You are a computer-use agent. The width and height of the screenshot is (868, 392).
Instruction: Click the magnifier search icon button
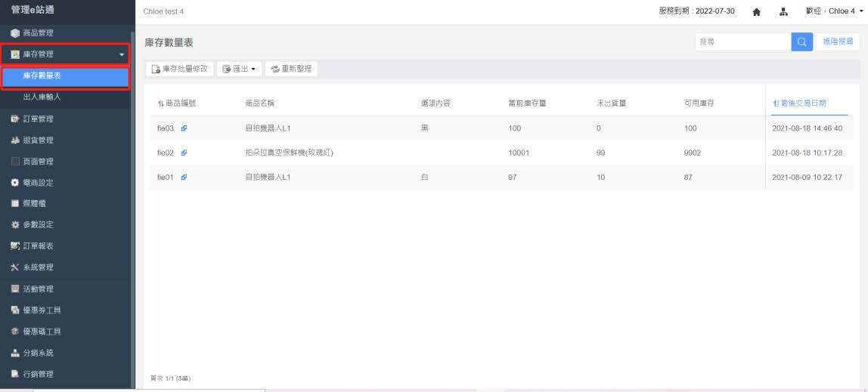(801, 42)
